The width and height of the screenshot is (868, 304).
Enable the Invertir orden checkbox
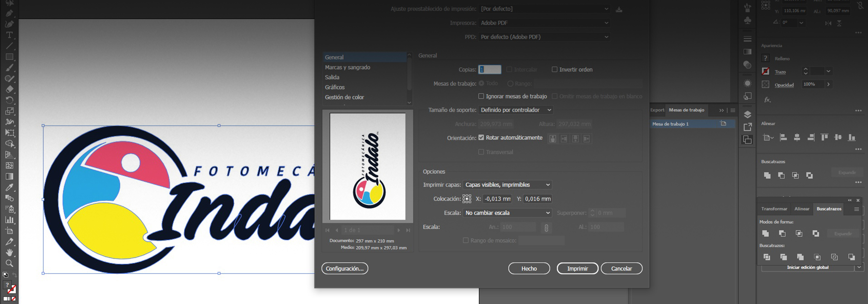click(554, 69)
